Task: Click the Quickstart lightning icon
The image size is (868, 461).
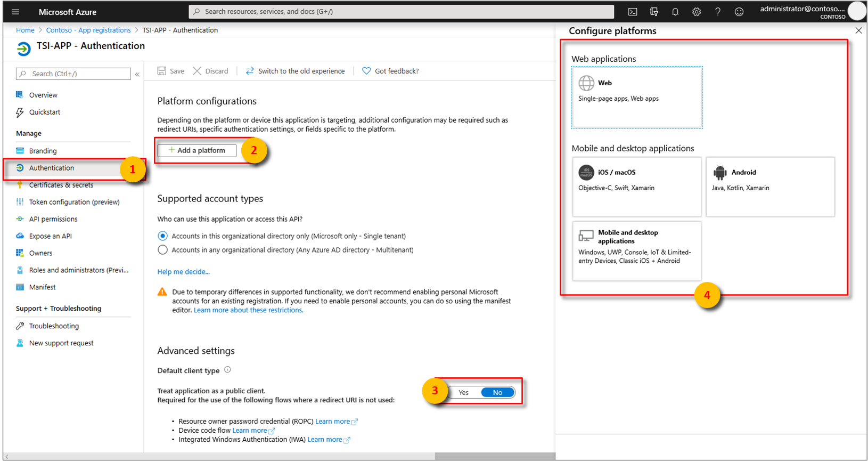Action: (x=20, y=112)
